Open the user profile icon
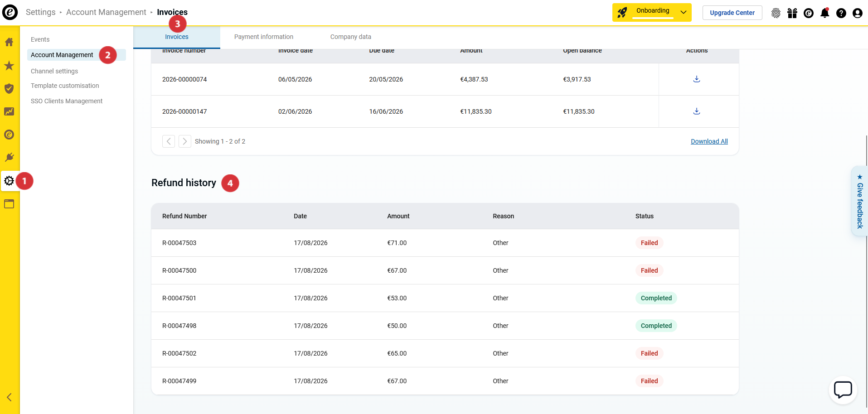Viewport: 868px width, 414px height. point(858,13)
